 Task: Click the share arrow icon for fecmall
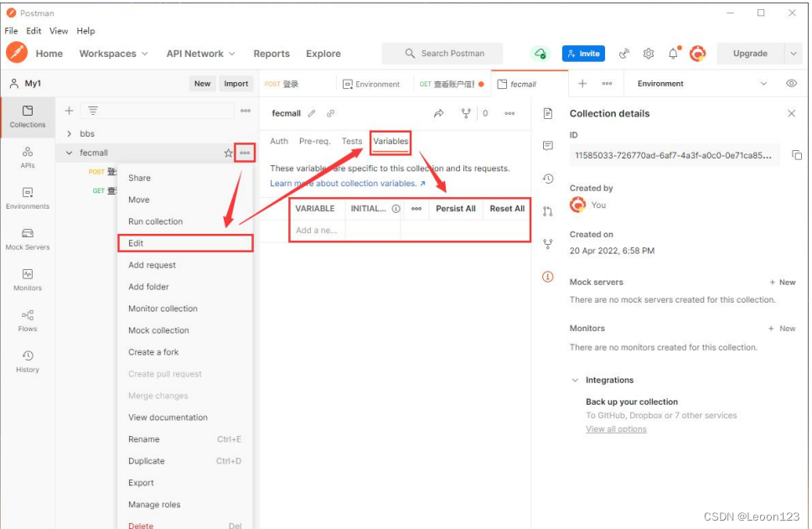pyautogui.click(x=438, y=113)
